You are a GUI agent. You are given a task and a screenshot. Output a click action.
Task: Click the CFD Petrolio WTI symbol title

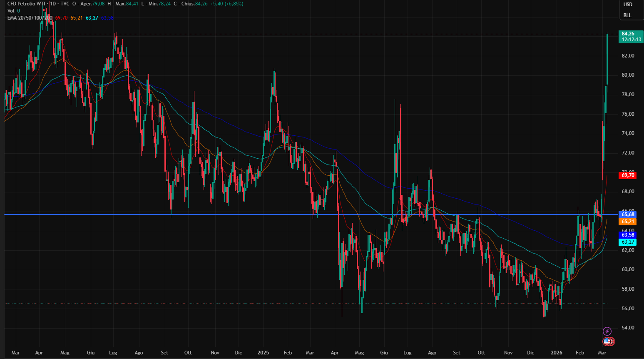pos(27,4)
